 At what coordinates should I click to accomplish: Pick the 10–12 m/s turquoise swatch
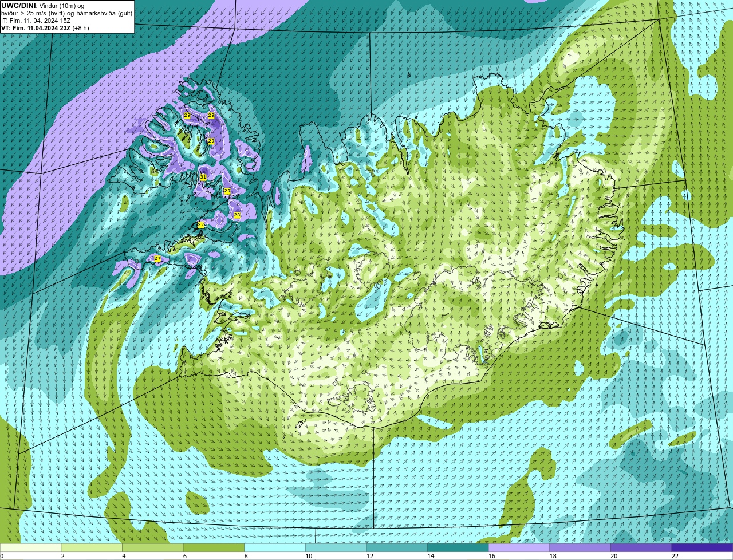[x=336, y=547]
